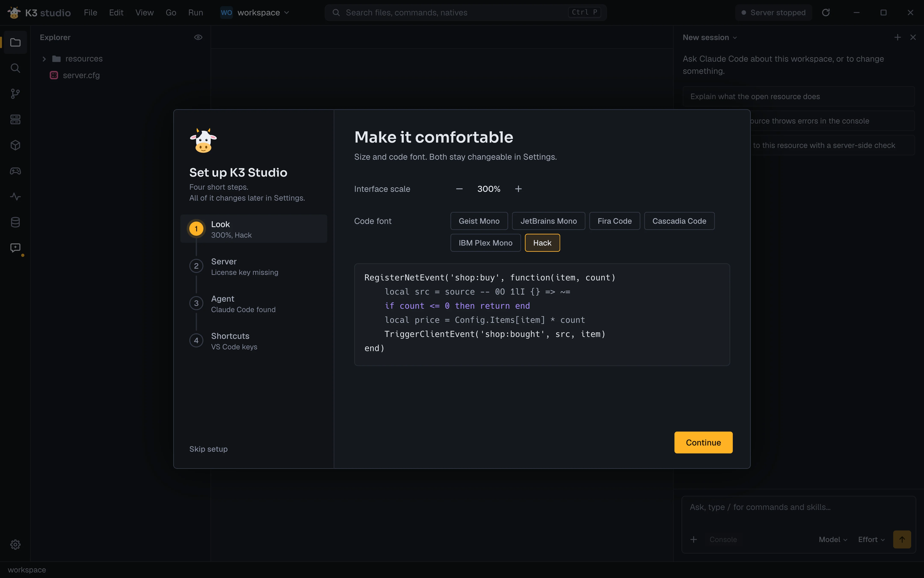Open the agent chat icon in sidebar

coord(15,248)
